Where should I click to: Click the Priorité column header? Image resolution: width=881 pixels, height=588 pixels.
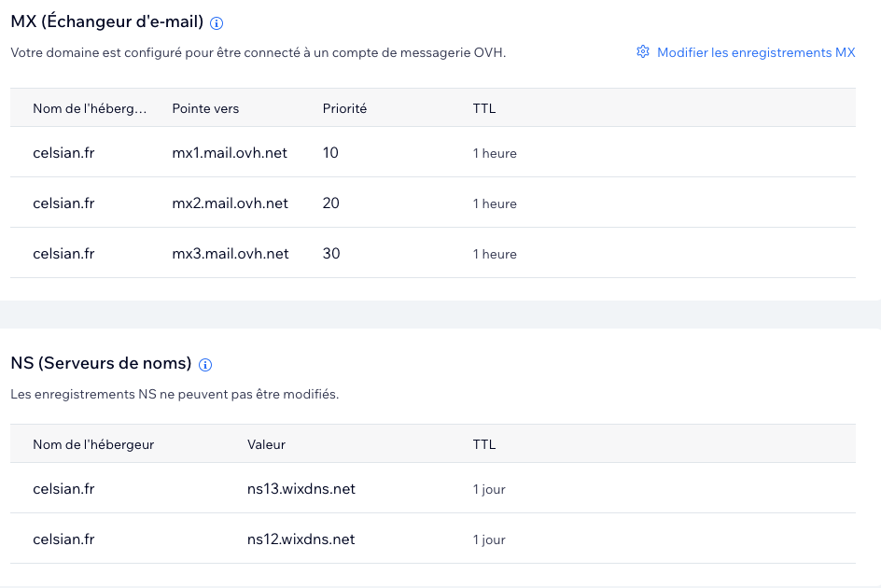(x=344, y=108)
